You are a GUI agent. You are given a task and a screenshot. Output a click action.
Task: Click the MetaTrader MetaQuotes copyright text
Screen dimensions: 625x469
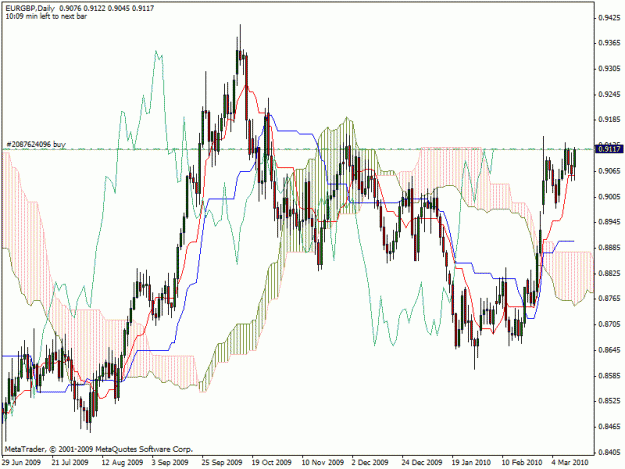pyautogui.click(x=99, y=449)
